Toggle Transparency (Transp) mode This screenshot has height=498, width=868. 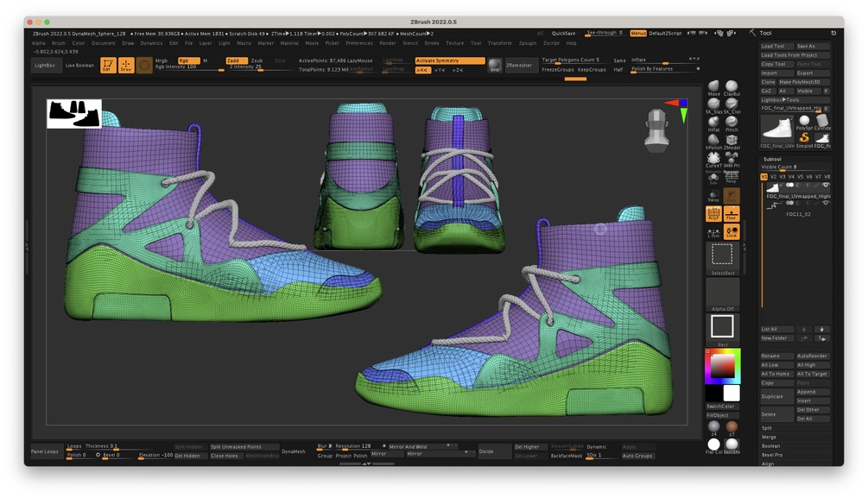[713, 195]
